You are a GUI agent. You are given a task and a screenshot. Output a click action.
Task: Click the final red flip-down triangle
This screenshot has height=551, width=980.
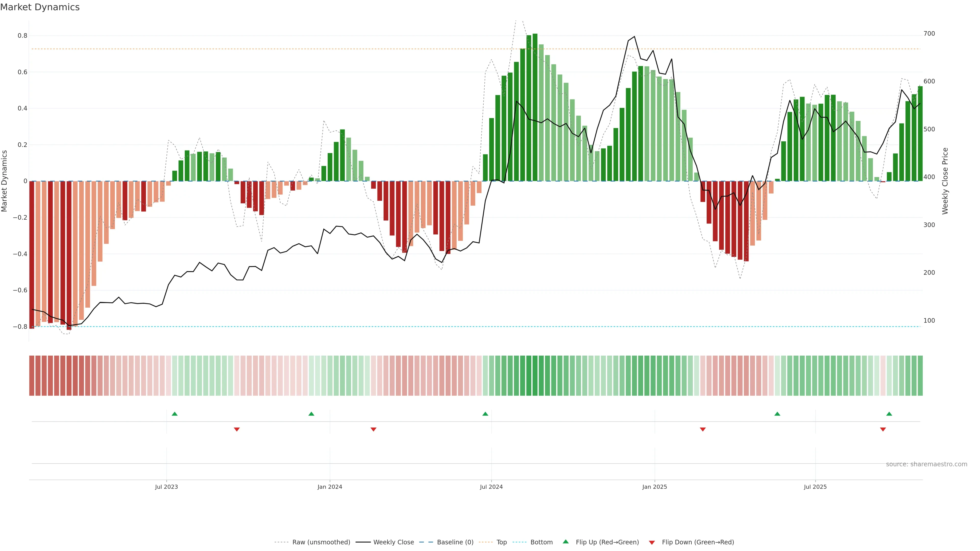[x=883, y=429]
